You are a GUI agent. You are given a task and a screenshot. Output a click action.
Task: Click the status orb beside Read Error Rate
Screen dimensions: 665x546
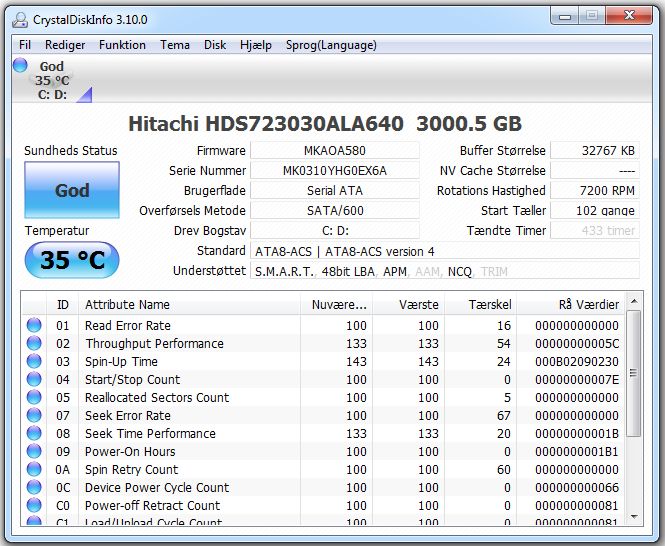(x=34, y=326)
